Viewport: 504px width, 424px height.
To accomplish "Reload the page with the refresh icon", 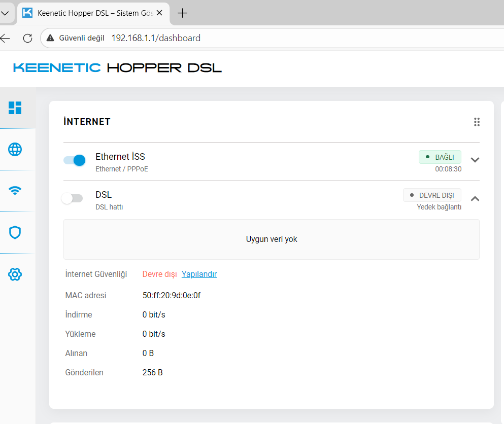I will tap(27, 38).
